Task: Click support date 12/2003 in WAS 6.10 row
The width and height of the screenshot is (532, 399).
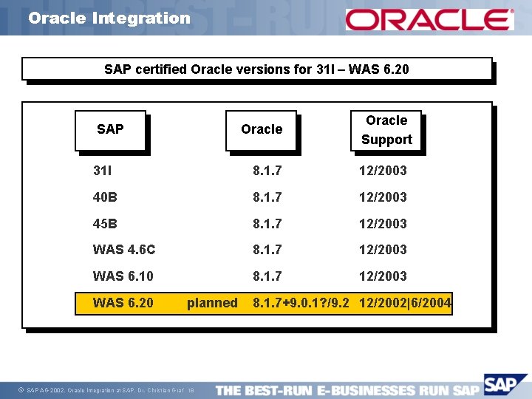Action: (383, 276)
